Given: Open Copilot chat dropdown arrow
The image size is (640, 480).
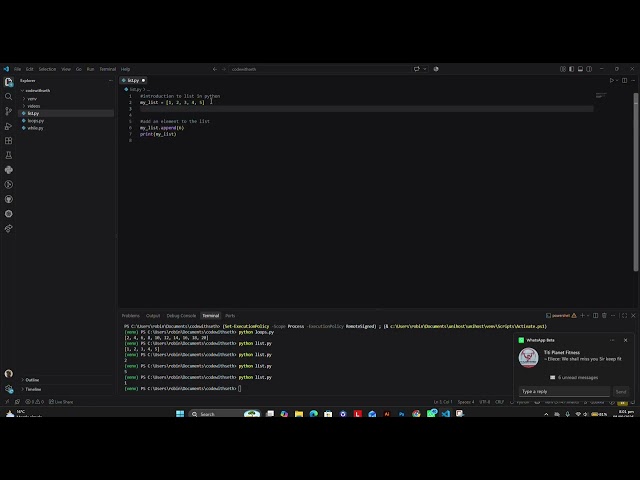Looking at the screenshot, I should pos(424,69).
